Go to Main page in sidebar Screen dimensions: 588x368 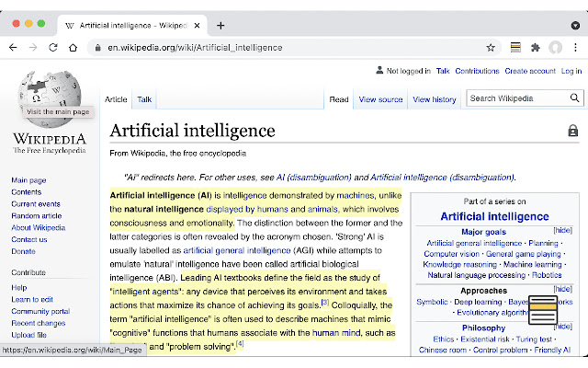[x=28, y=180]
